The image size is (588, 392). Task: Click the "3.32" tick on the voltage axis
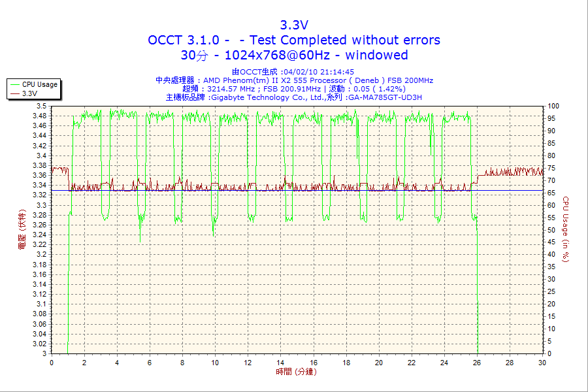[40, 195]
